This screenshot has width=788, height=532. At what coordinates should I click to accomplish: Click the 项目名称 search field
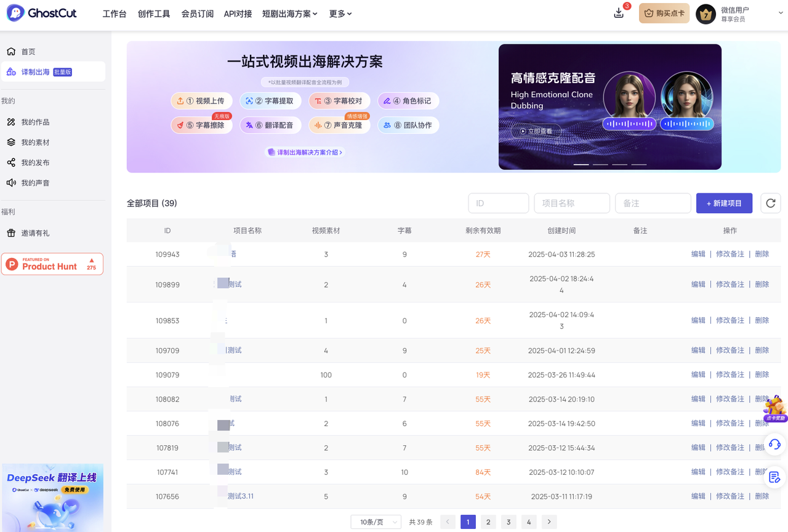pyautogui.click(x=571, y=203)
